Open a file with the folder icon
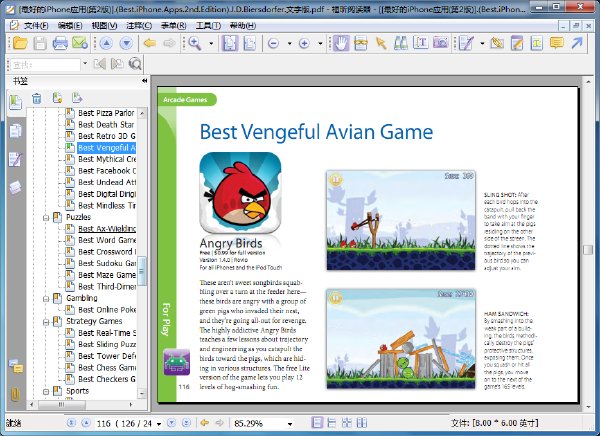This screenshot has height=436, width=600. (20, 43)
